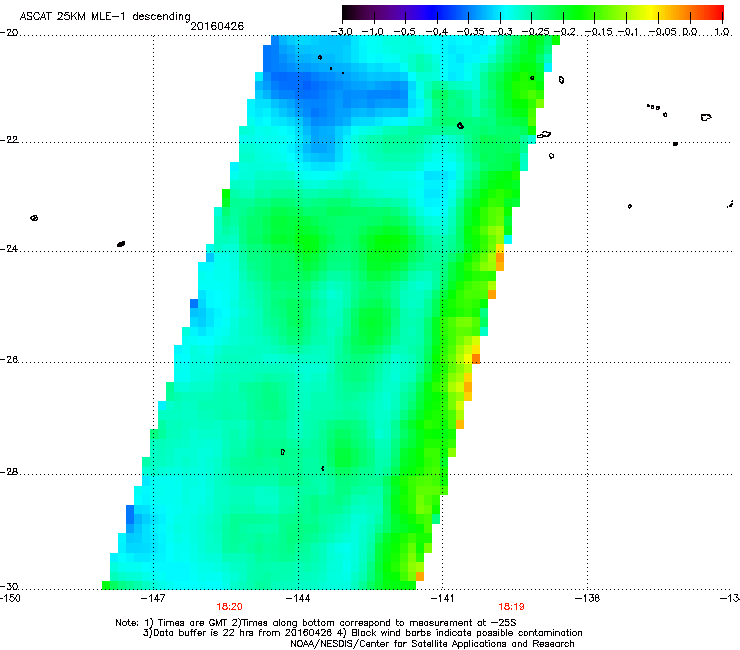Image resolution: width=740 pixels, height=650 pixels.
Task: Click the NOAA/NESDIS credit line
Action: 432,644
